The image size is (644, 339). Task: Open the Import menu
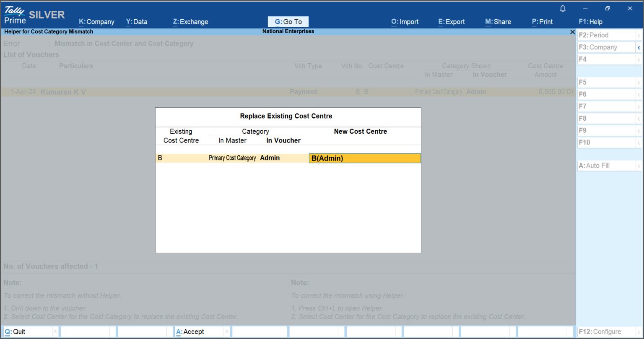click(x=405, y=21)
